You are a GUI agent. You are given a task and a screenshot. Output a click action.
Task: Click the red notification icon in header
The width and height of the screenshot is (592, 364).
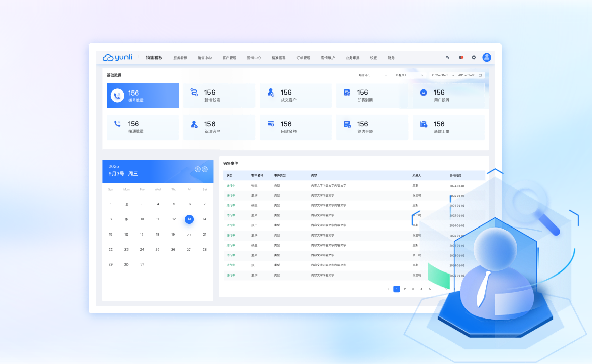[461, 58]
